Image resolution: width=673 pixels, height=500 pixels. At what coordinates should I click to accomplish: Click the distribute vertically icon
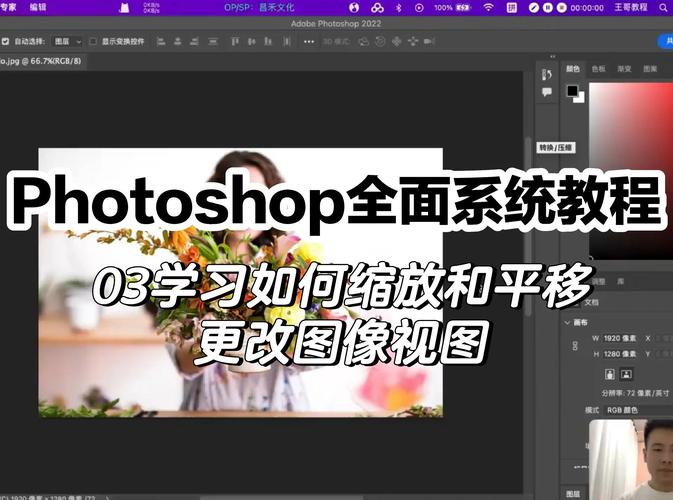coord(213,41)
